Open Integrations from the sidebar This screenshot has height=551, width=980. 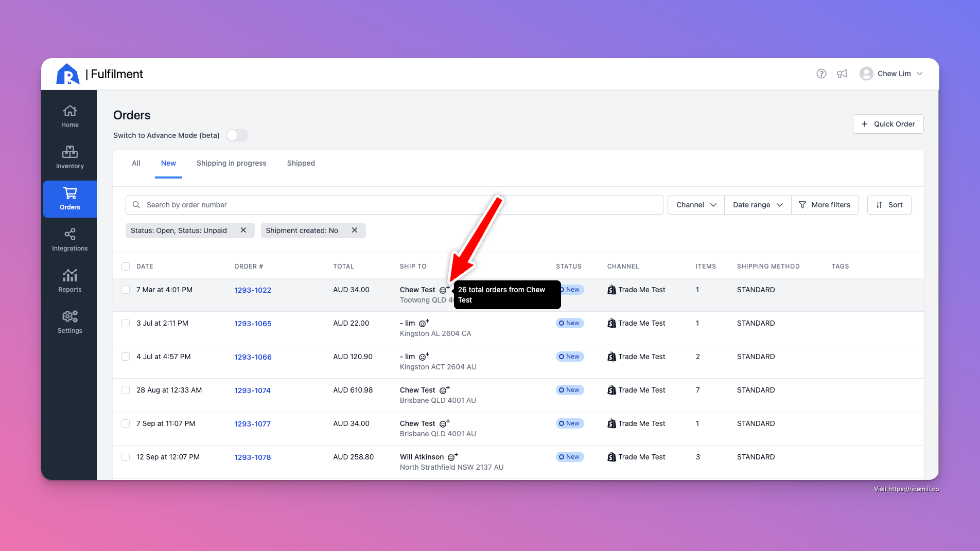tap(70, 240)
